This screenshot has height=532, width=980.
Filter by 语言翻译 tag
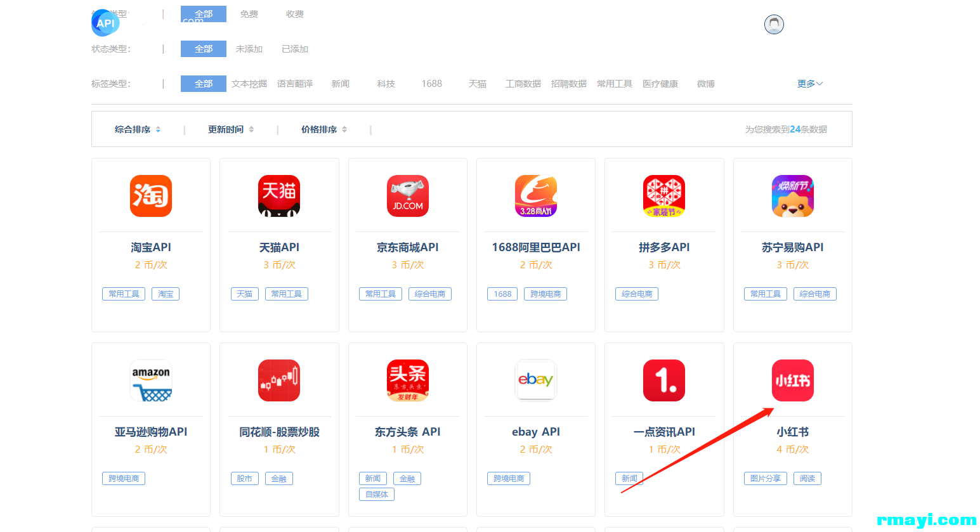295,84
